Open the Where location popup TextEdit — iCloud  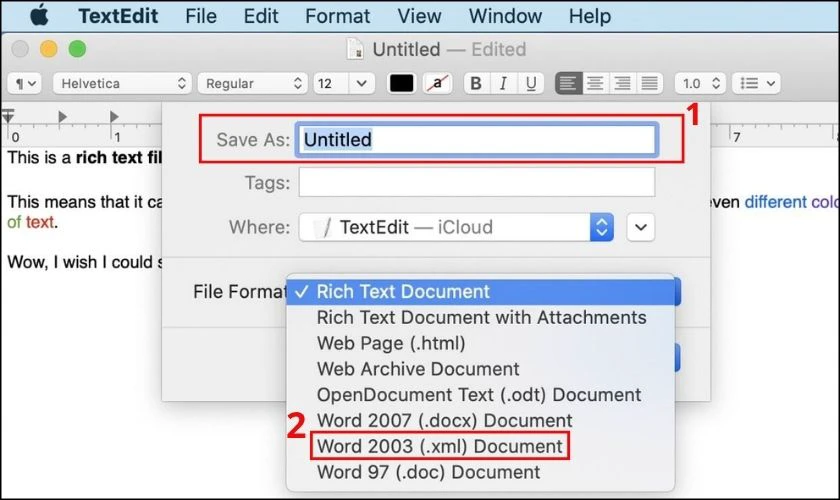click(x=456, y=227)
